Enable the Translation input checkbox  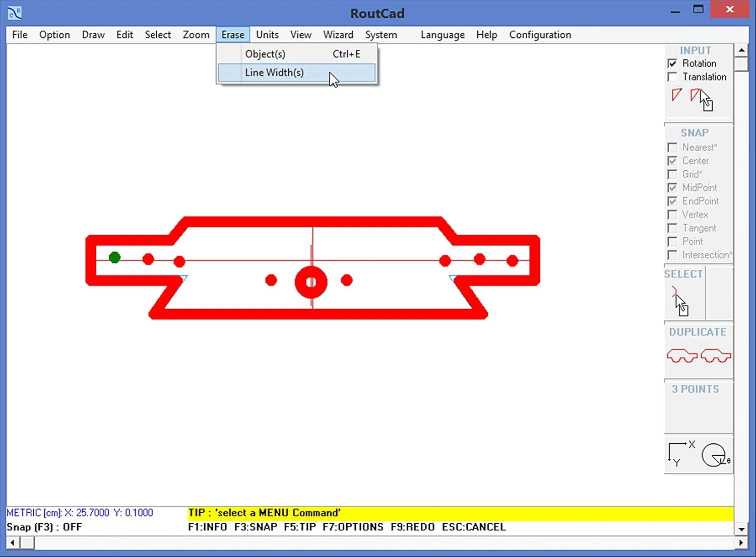(x=672, y=77)
